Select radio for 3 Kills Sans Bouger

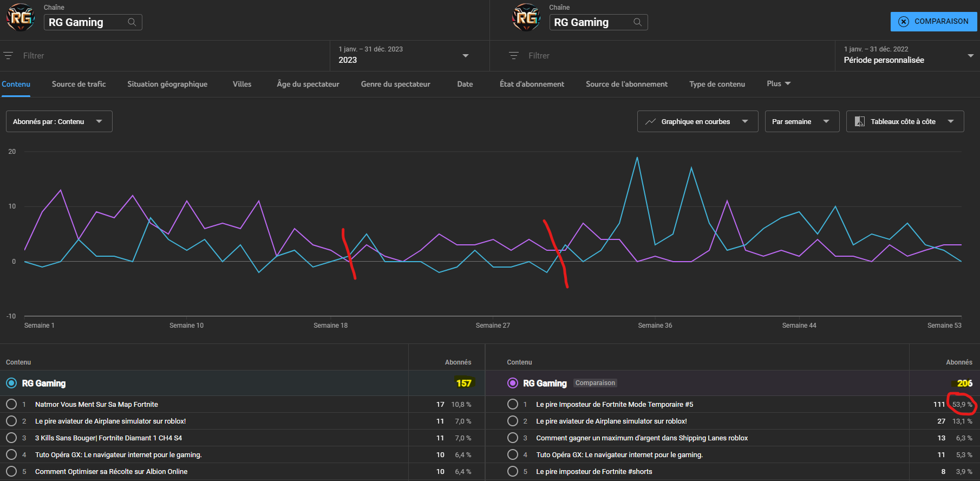coord(11,438)
